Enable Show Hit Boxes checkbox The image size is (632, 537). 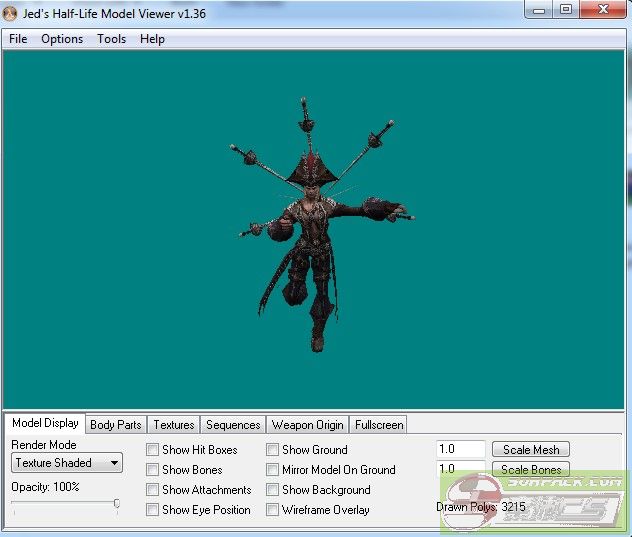(152, 450)
